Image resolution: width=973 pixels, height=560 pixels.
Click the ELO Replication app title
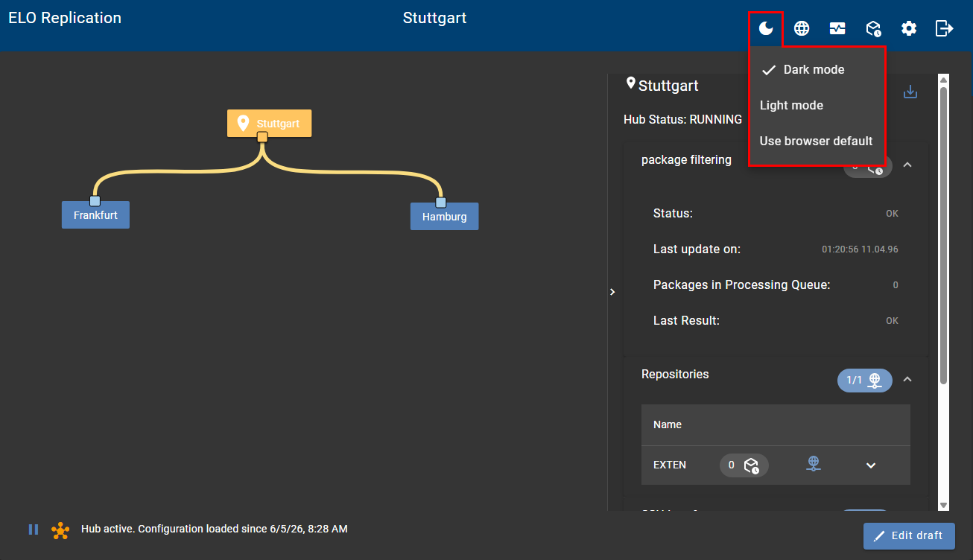(x=65, y=18)
